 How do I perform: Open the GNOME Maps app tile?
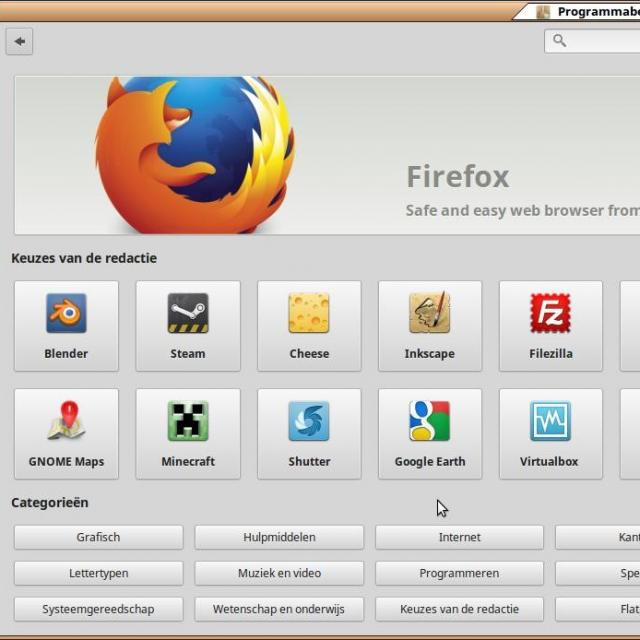pyautogui.click(x=66, y=433)
